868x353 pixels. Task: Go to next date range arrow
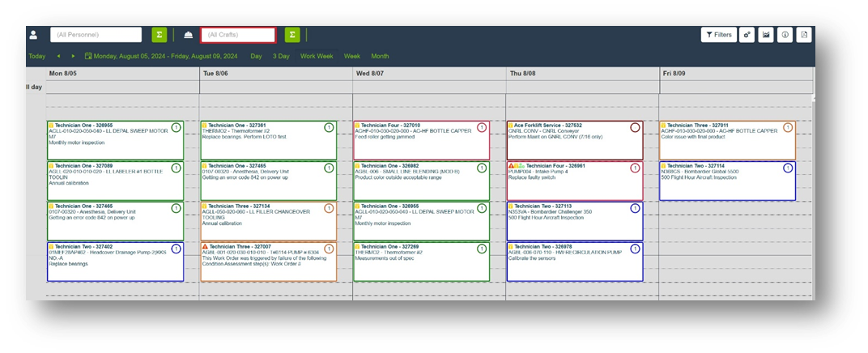pos(73,57)
